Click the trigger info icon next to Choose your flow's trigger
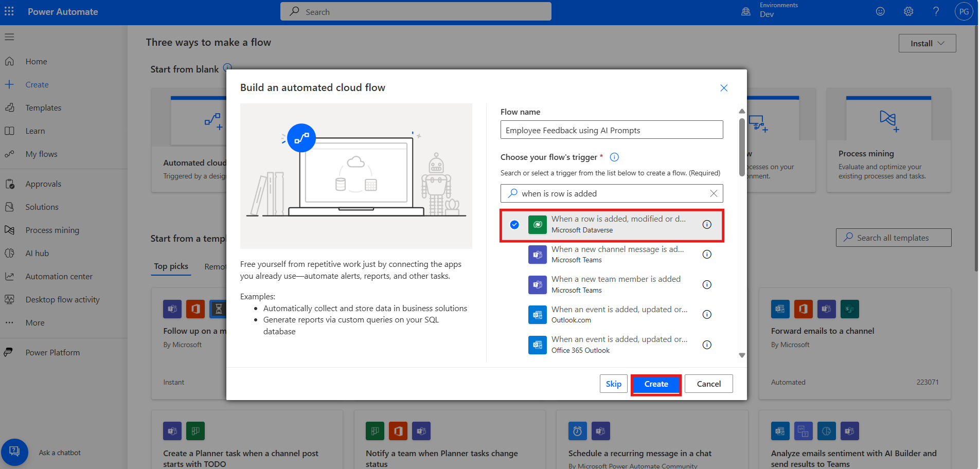This screenshot has width=980, height=469. point(614,157)
